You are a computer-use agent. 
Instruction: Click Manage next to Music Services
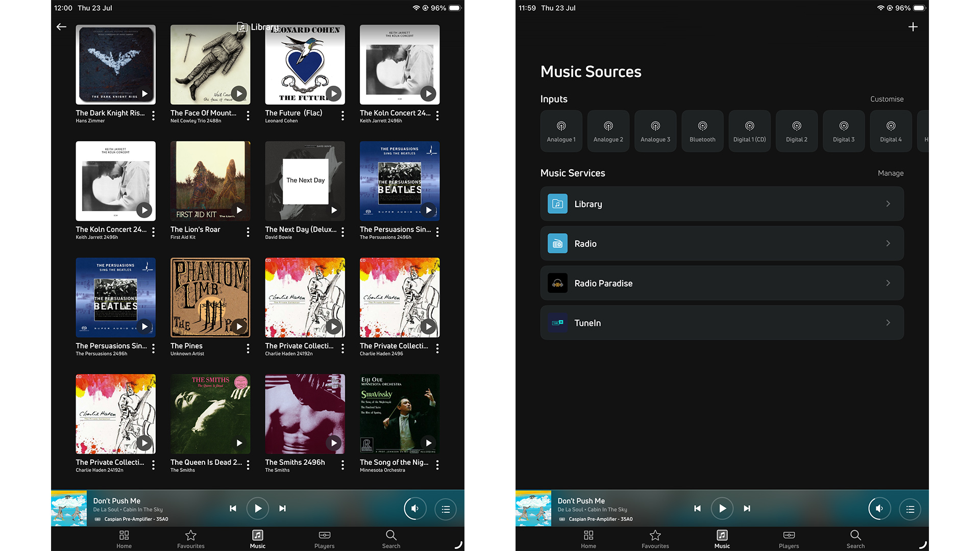[x=891, y=173]
